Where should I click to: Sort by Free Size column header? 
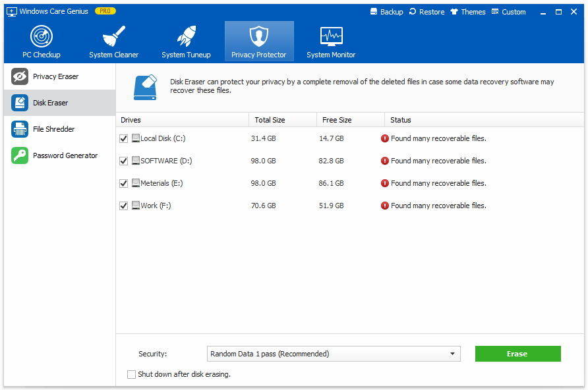click(x=351, y=120)
